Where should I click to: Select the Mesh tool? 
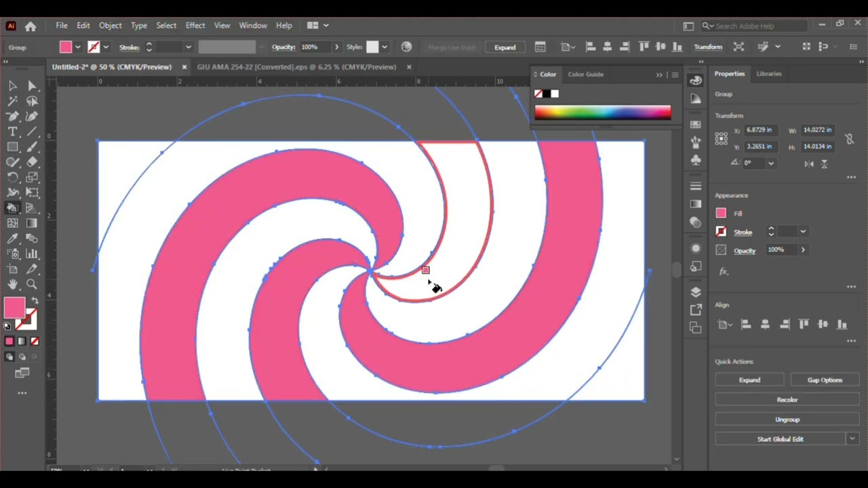click(x=13, y=223)
